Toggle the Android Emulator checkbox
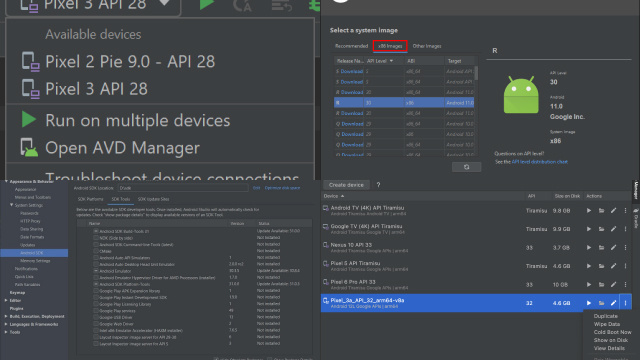Viewport: 640px width, 360px height. coord(96,271)
